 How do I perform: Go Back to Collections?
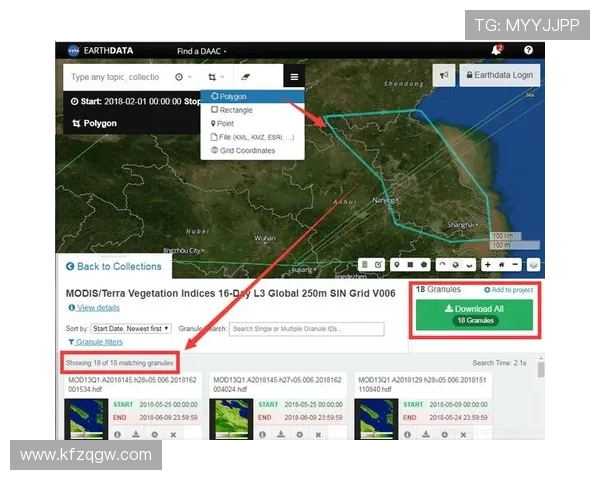tap(113, 267)
